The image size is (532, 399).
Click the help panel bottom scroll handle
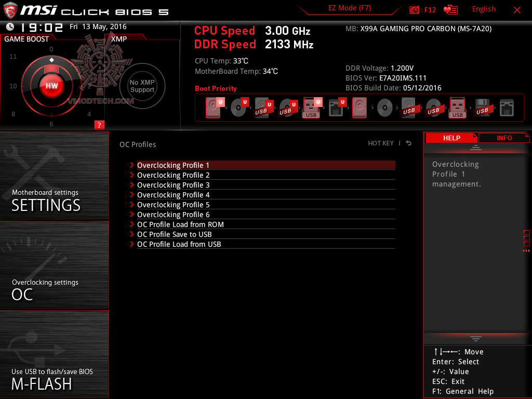[476, 338]
